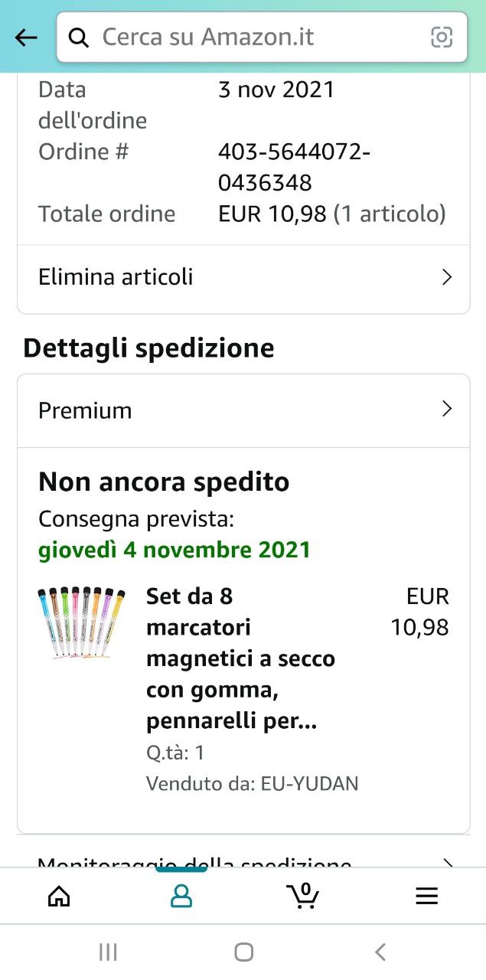Open the Monitoraggio della spedizione link
Viewport: 486px width, 980px height.
(x=195, y=863)
